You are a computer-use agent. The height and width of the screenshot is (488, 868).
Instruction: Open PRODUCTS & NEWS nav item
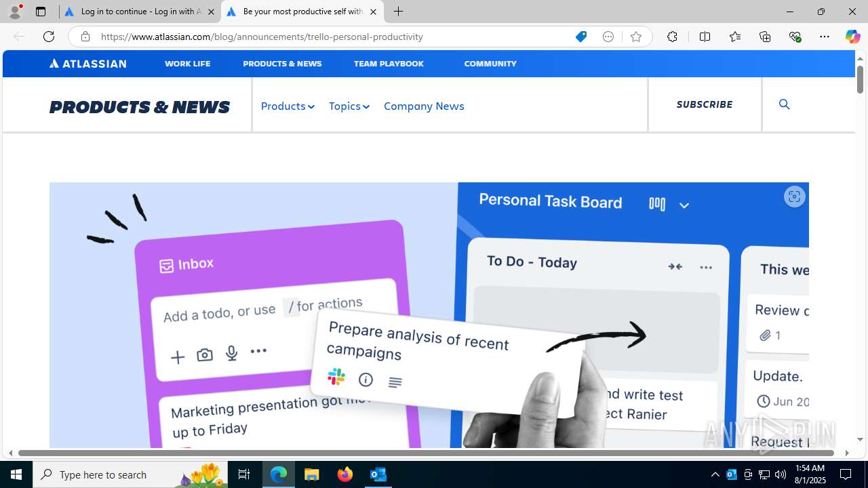(282, 64)
